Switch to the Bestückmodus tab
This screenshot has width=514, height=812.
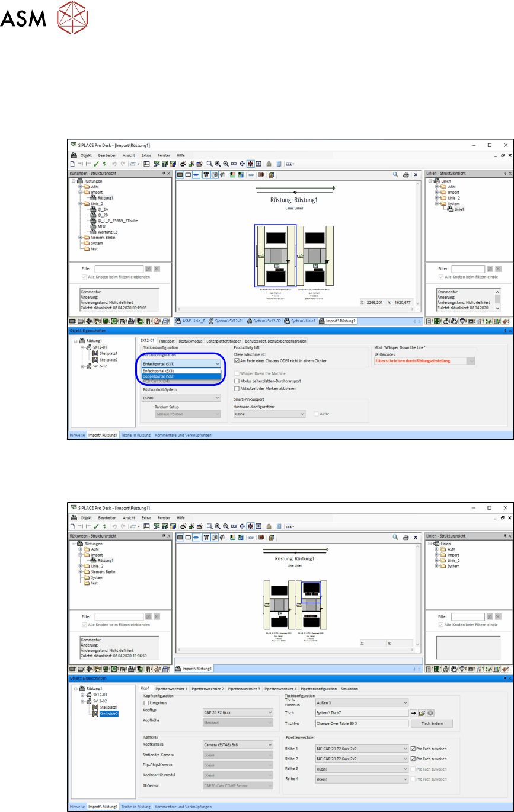(x=190, y=340)
